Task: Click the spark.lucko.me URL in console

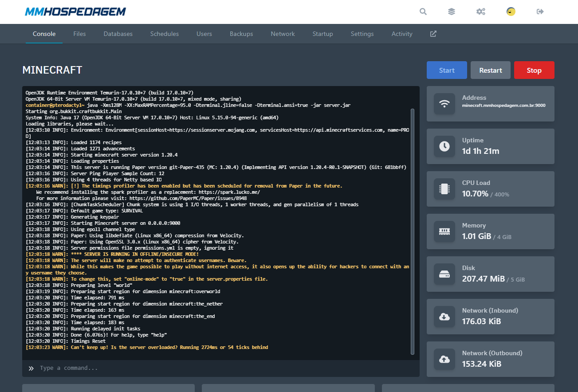Action: [x=229, y=192]
